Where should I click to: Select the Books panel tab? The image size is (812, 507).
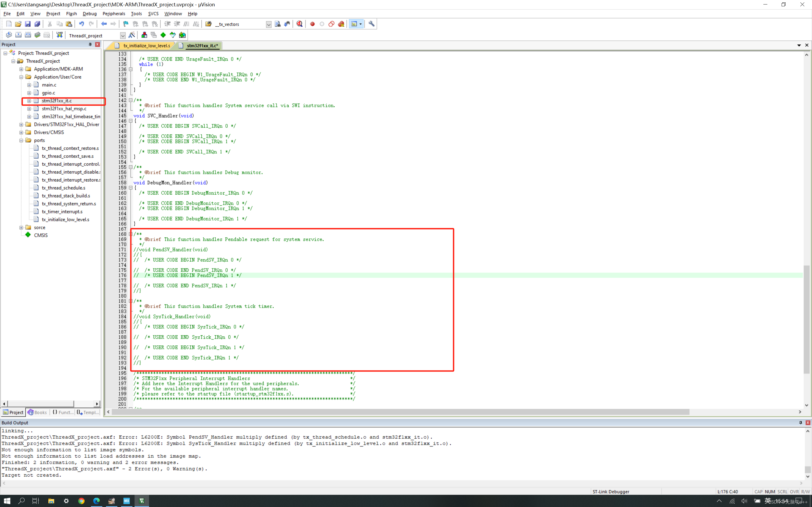coord(38,412)
